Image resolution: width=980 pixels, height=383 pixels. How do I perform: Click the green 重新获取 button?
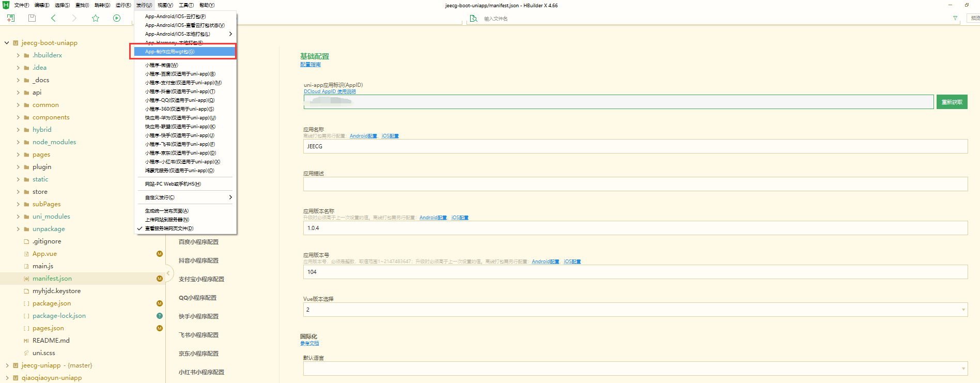coord(952,102)
